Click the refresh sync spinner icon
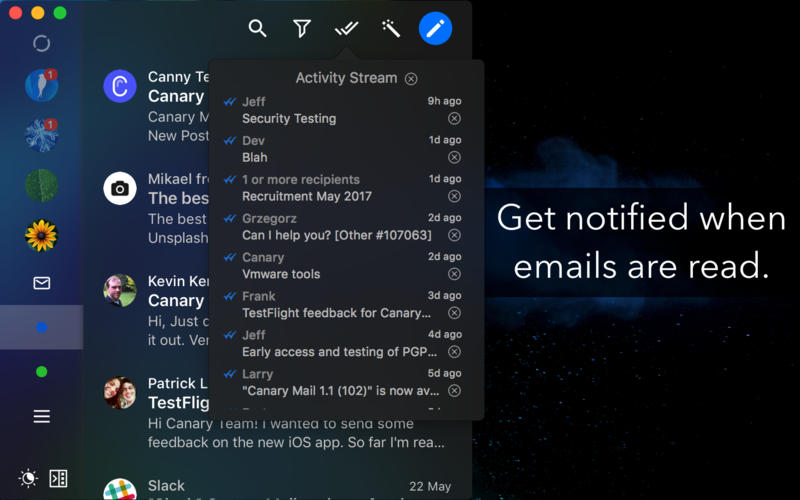Screen dimensions: 800x500 point(41,43)
